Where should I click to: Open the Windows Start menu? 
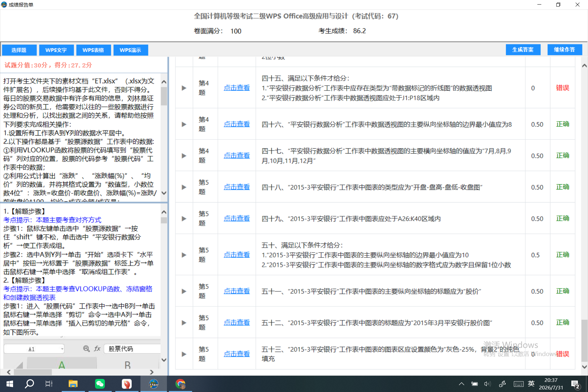tap(10, 384)
